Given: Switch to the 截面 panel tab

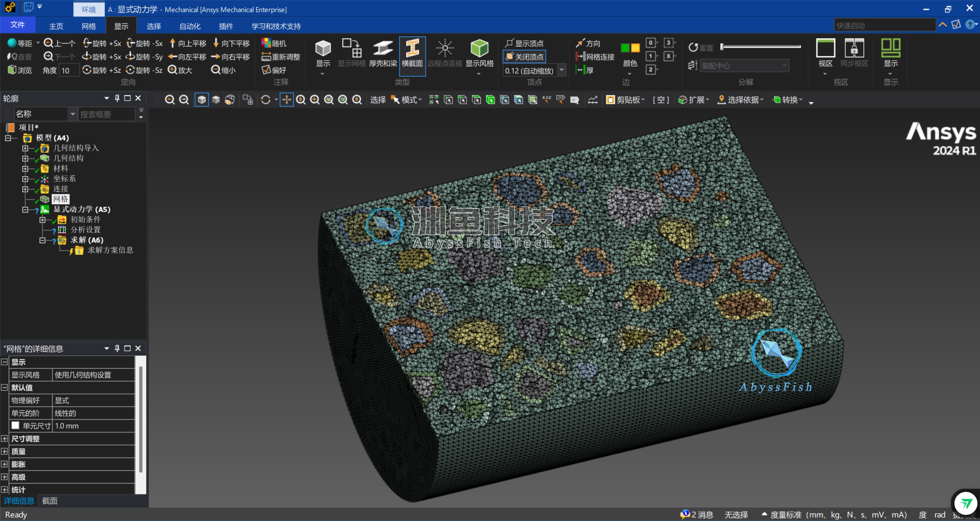Looking at the screenshot, I should point(50,501).
